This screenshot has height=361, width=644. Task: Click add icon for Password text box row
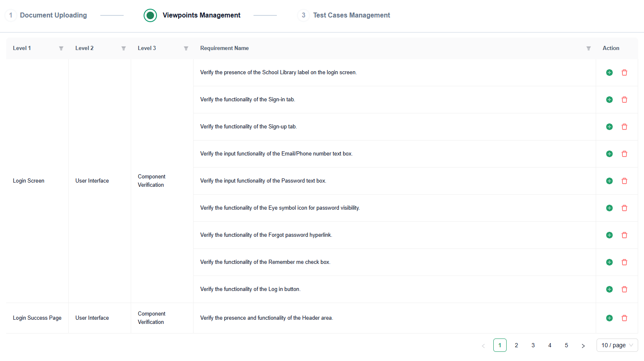pyautogui.click(x=609, y=181)
